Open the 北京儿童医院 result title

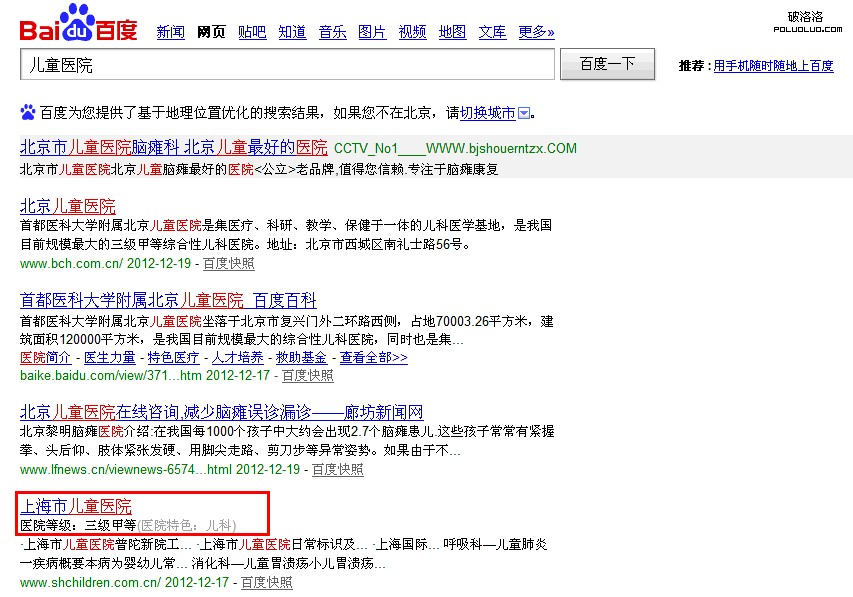coord(67,206)
